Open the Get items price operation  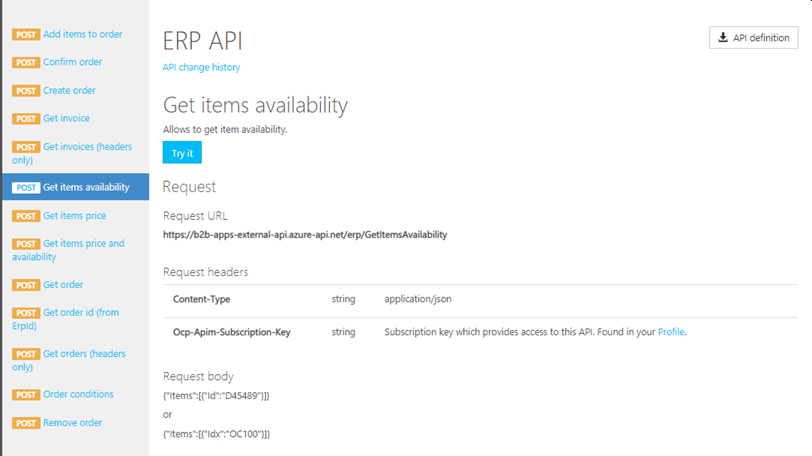[x=74, y=216]
